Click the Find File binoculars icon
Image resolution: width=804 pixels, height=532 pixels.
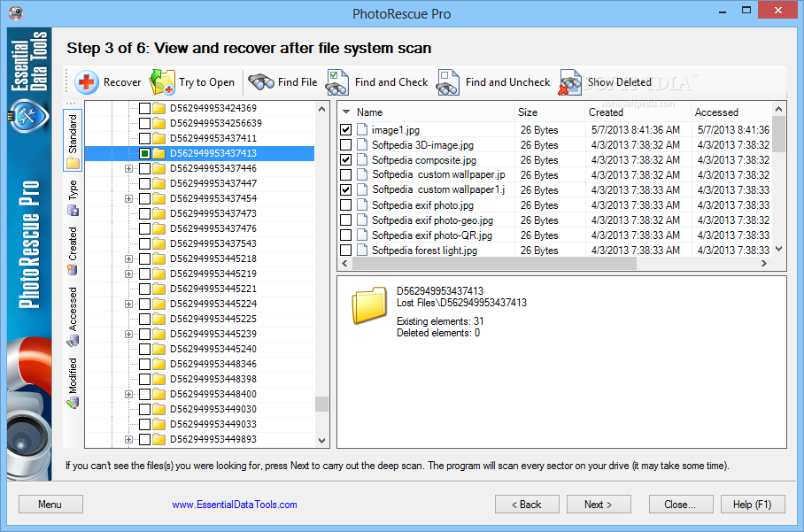click(261, 82)
